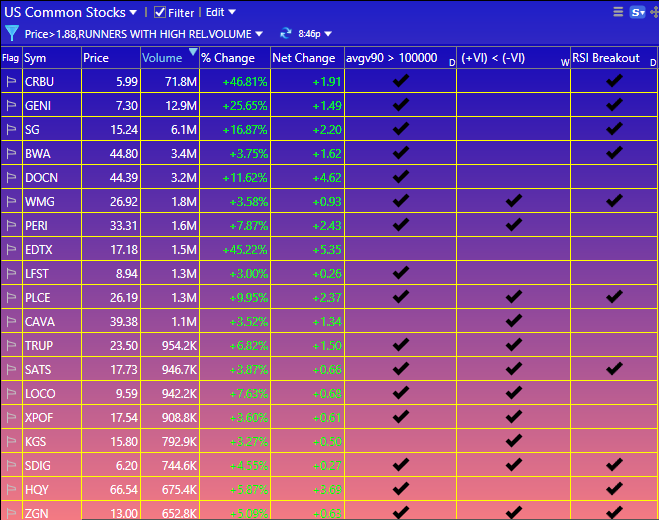Flag the KGS row
This screenshot has width=659, height=520.
(11, 441)
